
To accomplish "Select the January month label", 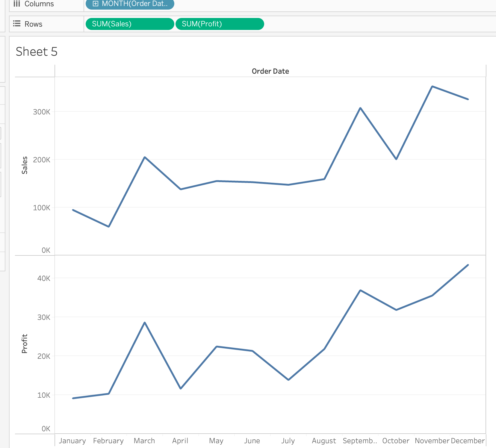I will click(x=72, y=441).
